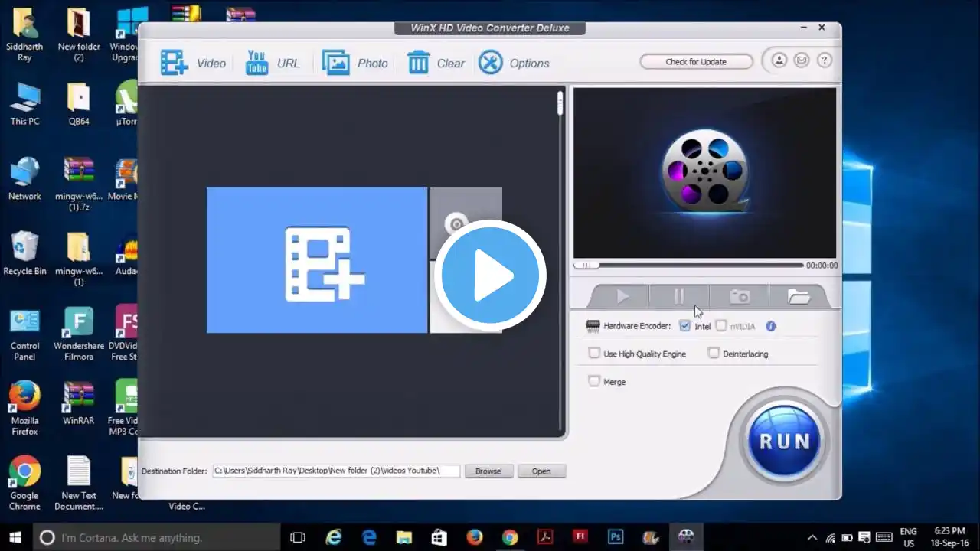Disable the Intel hardware encoder checkbox
Image resolution: width=980 pixels, height=551 pixels.
coord(685,326)
